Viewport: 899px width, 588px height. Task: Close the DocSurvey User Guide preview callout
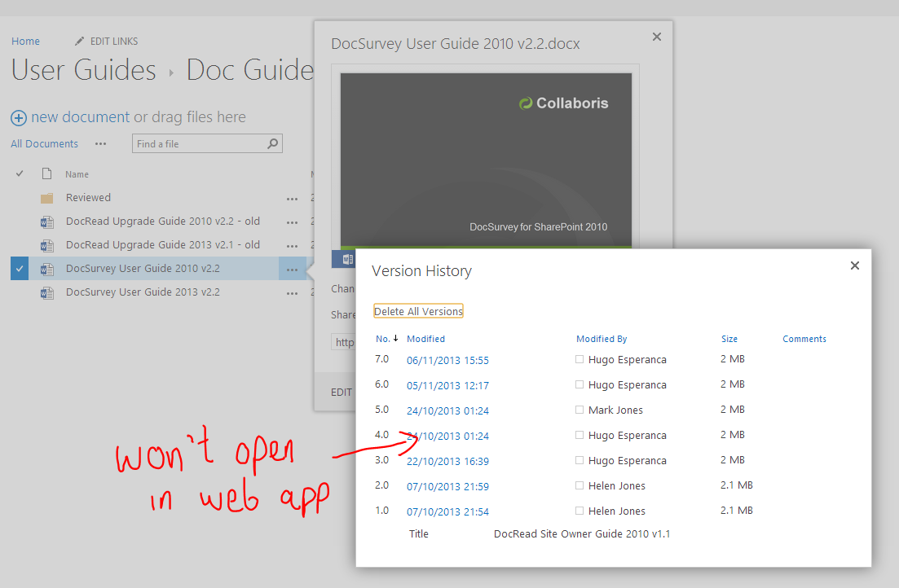pyautogui.click(x=657, y=37)
